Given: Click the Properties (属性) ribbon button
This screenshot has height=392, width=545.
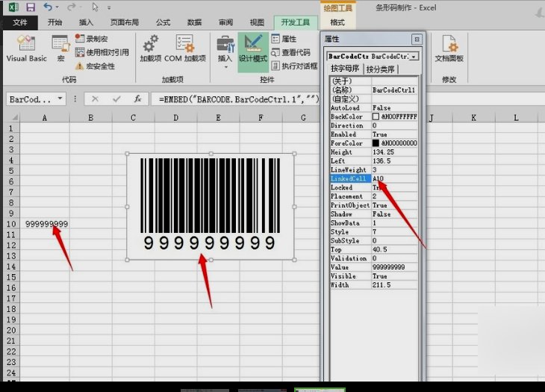Looking at the screenshot, I should pos(284,39).
